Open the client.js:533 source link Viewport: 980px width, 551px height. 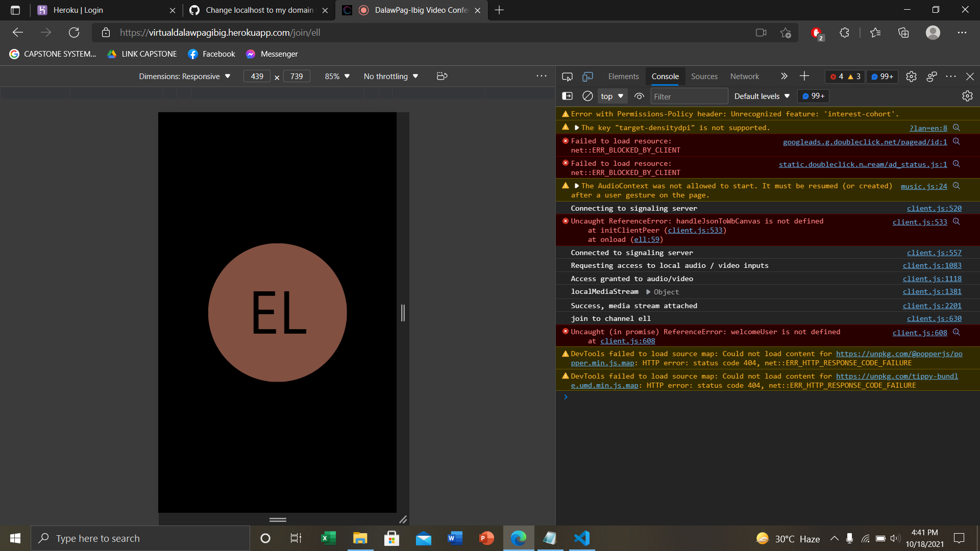click(919, 222)
